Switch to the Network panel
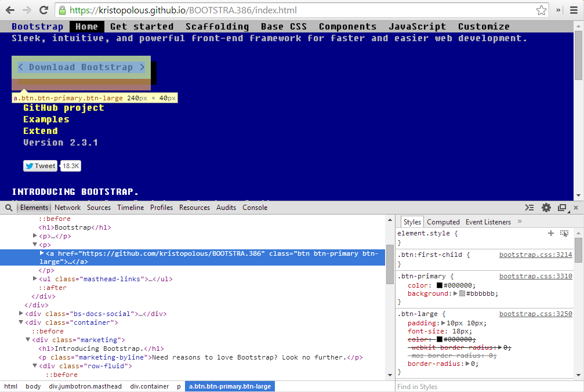This screenshot has height=392, width=584. point(67,208)
